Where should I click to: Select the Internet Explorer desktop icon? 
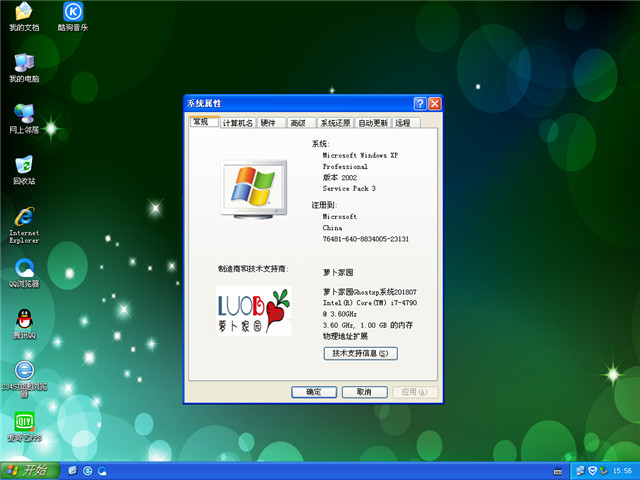24,225
